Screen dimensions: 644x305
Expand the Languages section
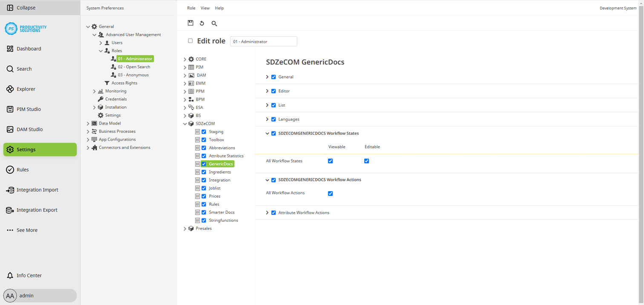[267, 119]
